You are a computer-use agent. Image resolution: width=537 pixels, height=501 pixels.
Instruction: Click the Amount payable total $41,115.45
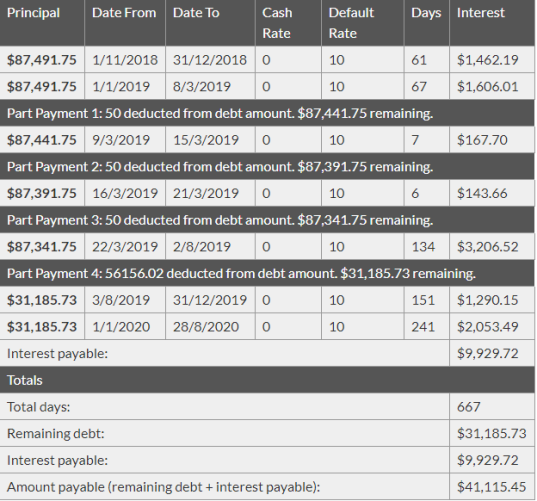(x=491, y=487)
